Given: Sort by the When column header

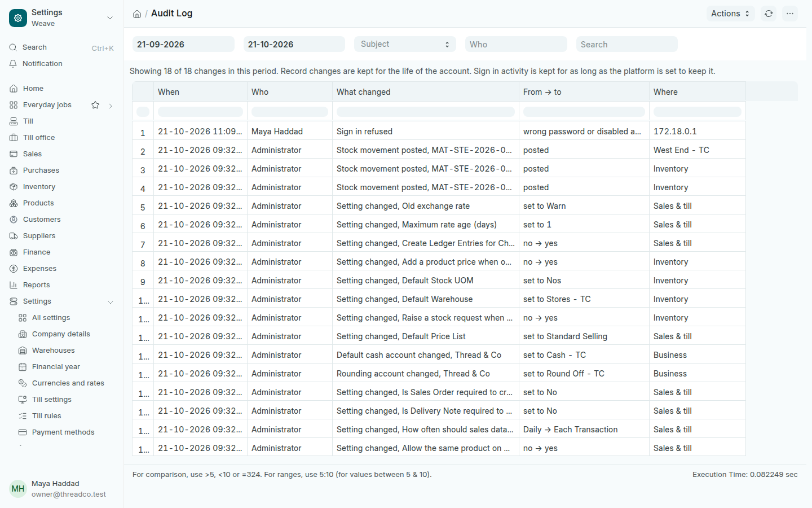Looking at the screenshot, I should 200,92.
